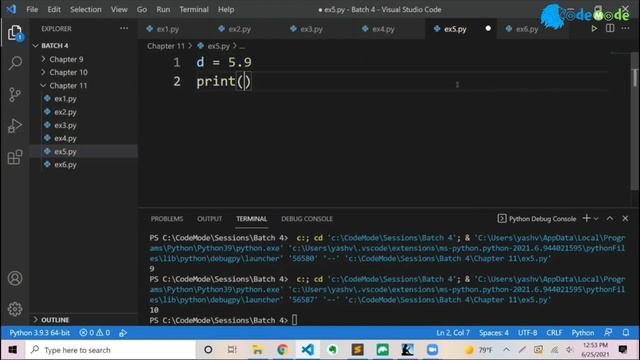
Task: Switch to ex1.py editor tab
Action: pos(167,29)
